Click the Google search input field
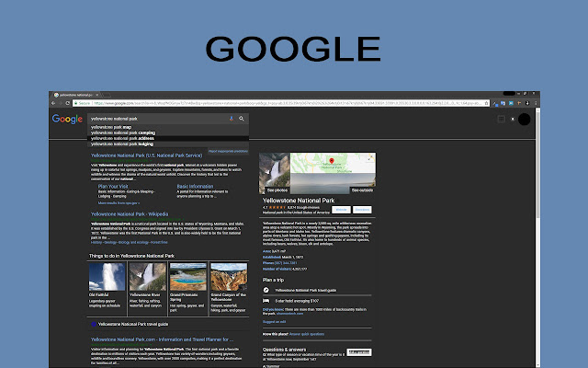Screen dimensions: 588x368 point(159,119)
